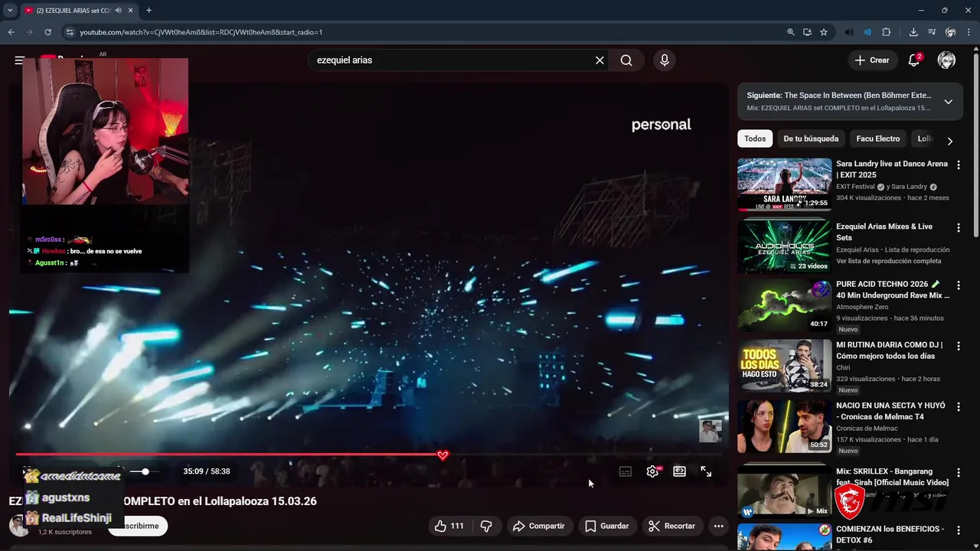Open the PURE ACID TECHNO thumbnail
The image size is (980, 551).
pyautogui.click(x=784, y=305)
